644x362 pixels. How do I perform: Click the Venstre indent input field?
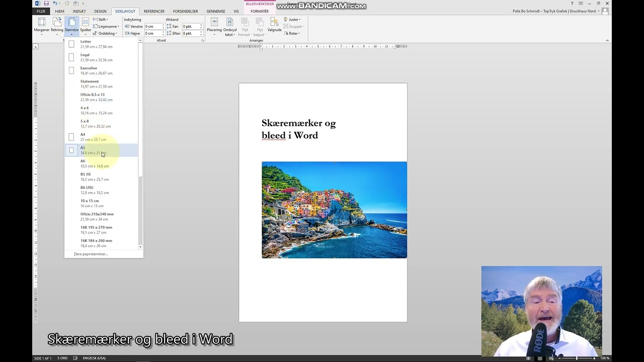pyautogui.click(x=153, y=27)
